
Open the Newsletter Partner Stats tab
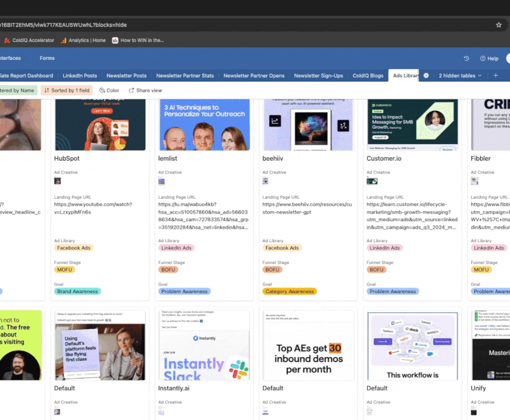(185, 75)
